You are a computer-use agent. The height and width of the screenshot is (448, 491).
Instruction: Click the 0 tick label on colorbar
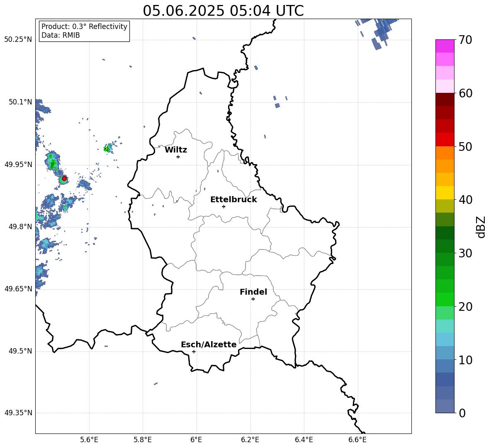[x=462, y=413]
